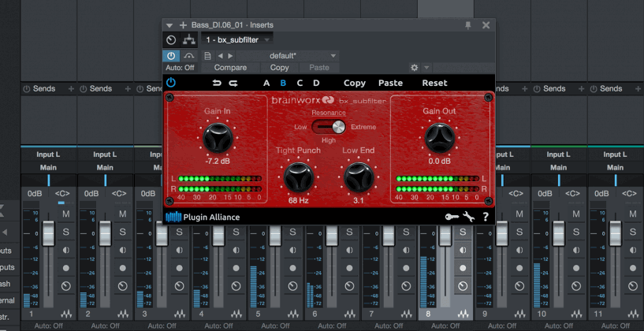Open the routing view icon
Image resolution: width=644 pixels, height=331 pixels.
[x=189, y=40]
